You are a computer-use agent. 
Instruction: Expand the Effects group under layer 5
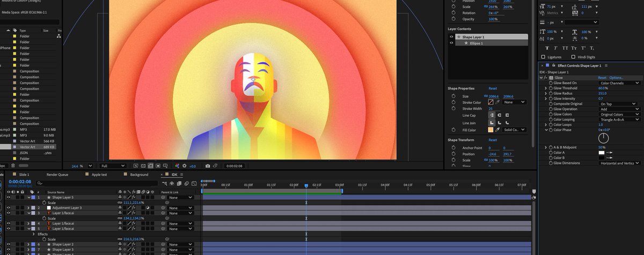tap(34, 234)
